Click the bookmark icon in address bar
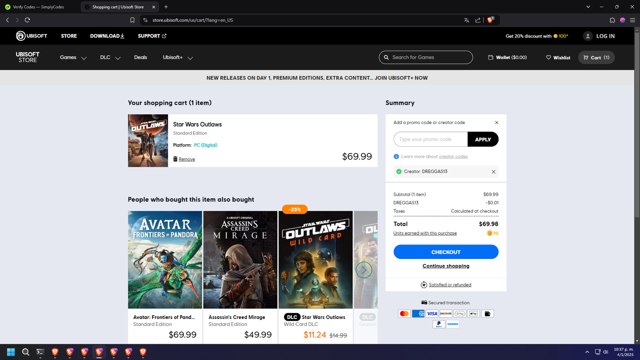 click(132, 20)
